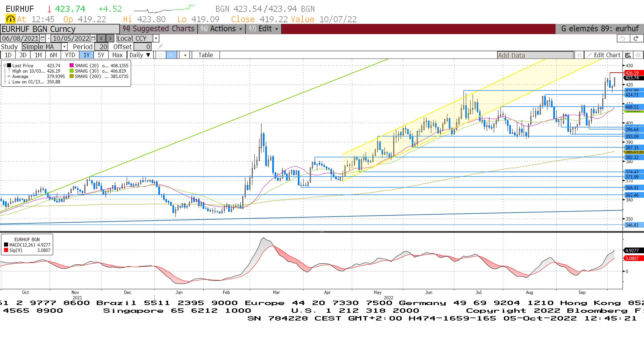The height and width of the screenshot is (337, 644).
Task: Open the end date calendar picker
Action: tap(93, 38)
